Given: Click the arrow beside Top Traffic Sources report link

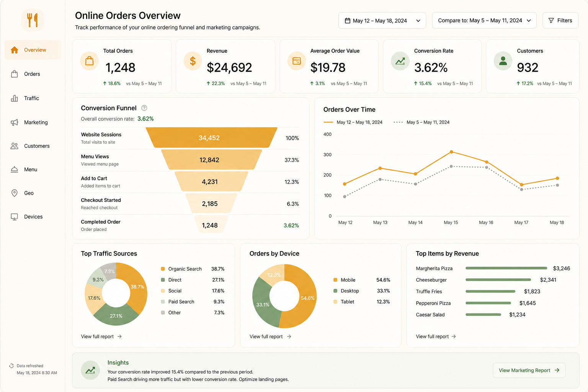Looking at the screenshot, I should [119, 336].
